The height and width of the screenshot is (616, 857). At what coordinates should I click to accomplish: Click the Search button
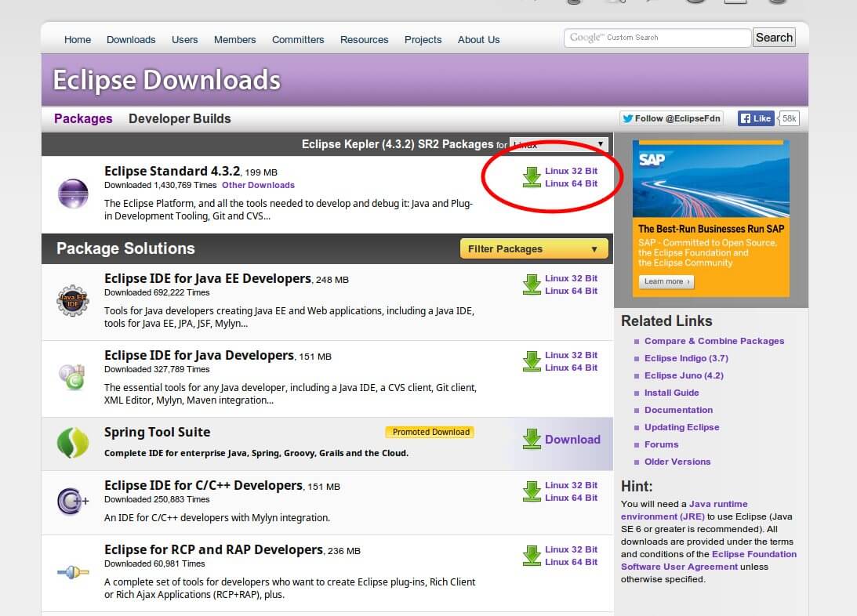(x=774, y=37)
